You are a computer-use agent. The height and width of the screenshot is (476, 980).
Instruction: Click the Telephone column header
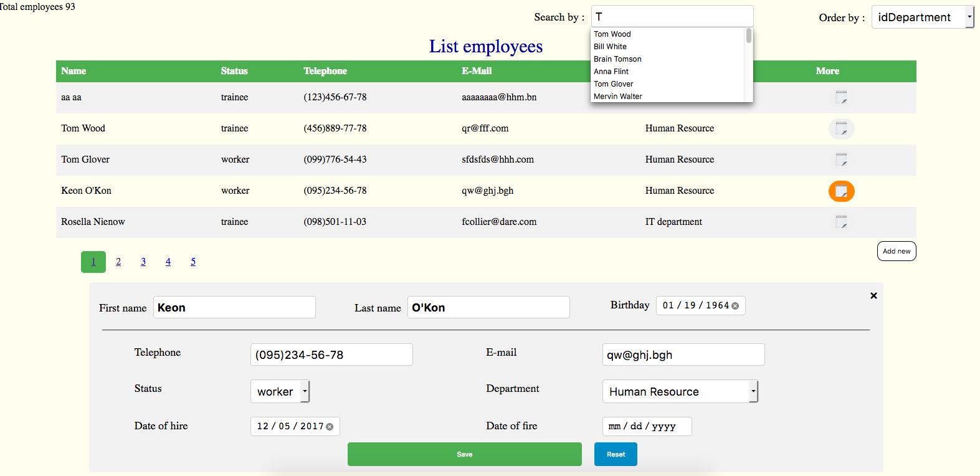325,71
